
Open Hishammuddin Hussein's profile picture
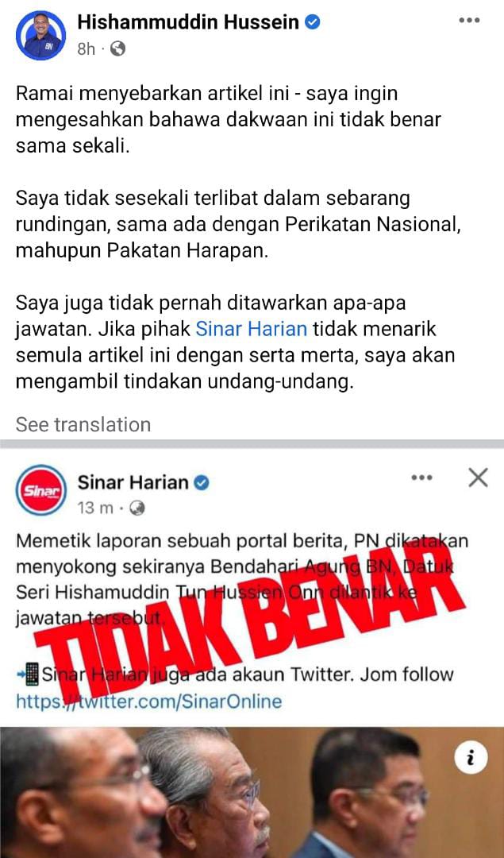click(41, 35)
